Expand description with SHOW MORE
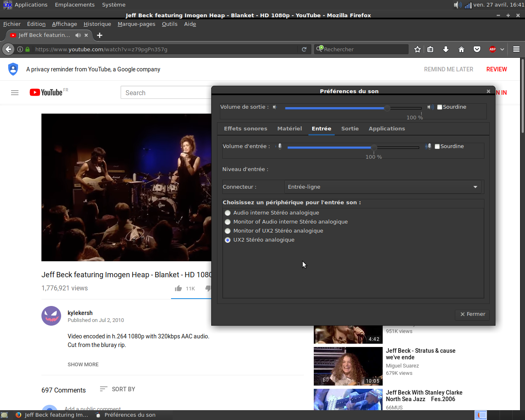The width and height of the screenshot is (525, 420). pyautogui.click(x=83, y=365)
